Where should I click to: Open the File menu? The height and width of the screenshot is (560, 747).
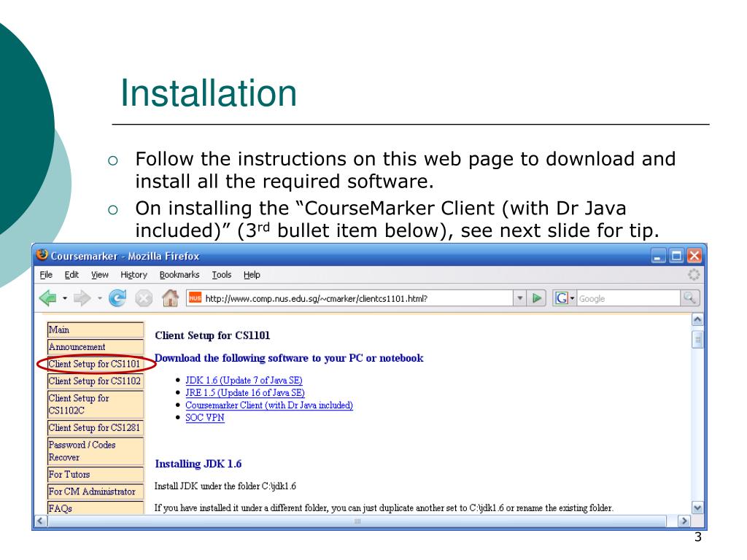[46, 275]
